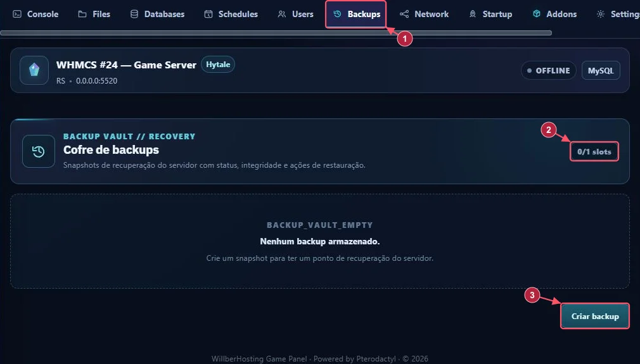The height and width of the screenshot is (364, 640).
Task: Click the MySQL badge button
Action: point(601,70)
